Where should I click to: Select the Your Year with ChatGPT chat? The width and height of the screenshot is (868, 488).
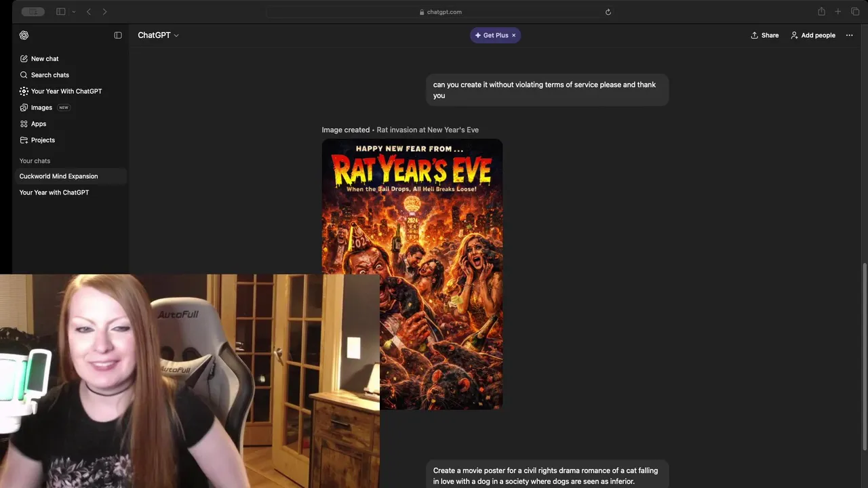[x=70, y=192]
